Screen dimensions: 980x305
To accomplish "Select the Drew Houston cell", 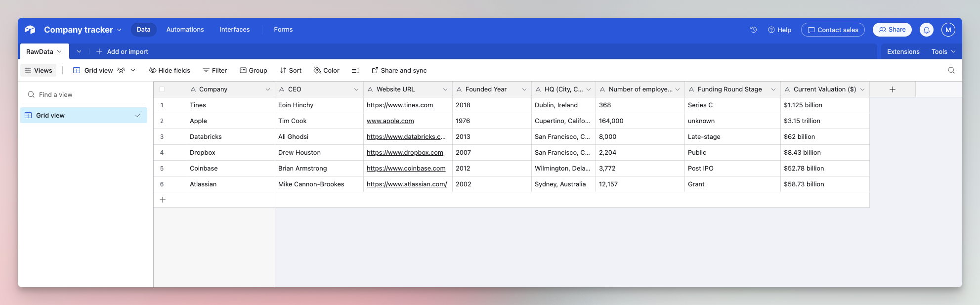I will 319,153.
